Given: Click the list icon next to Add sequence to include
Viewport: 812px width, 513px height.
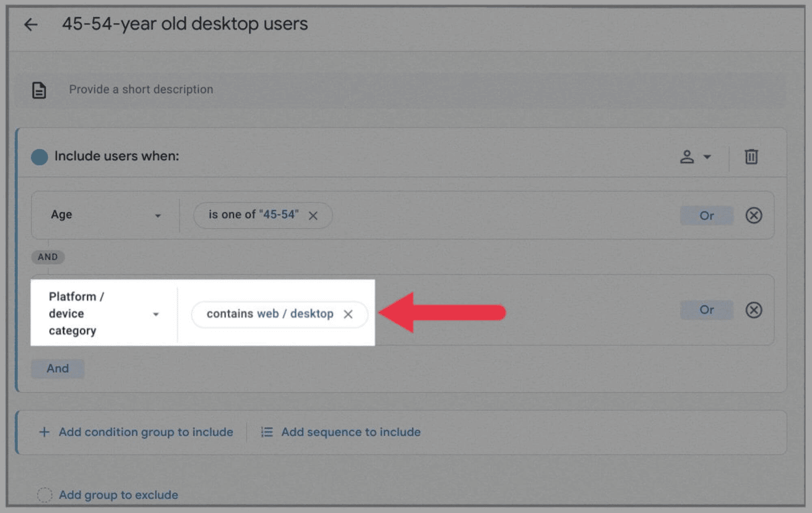Looking at the screenshot, I should [x=266, y=432].
